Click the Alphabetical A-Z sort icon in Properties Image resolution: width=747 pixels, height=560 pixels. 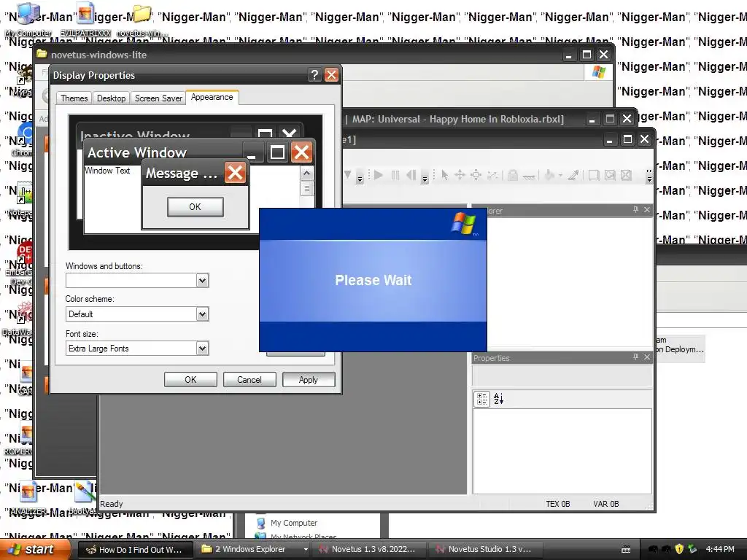tap(498, 399)
